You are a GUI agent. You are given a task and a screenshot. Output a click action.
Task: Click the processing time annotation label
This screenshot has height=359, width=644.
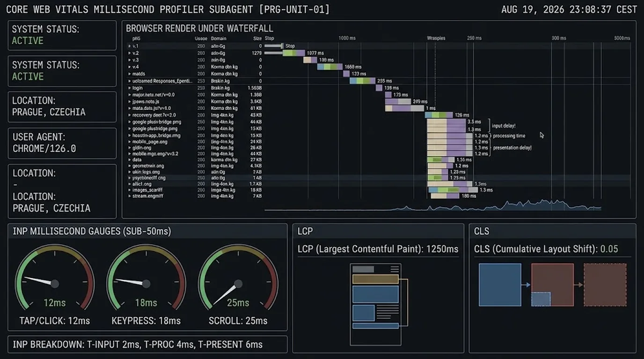[509, 136]
